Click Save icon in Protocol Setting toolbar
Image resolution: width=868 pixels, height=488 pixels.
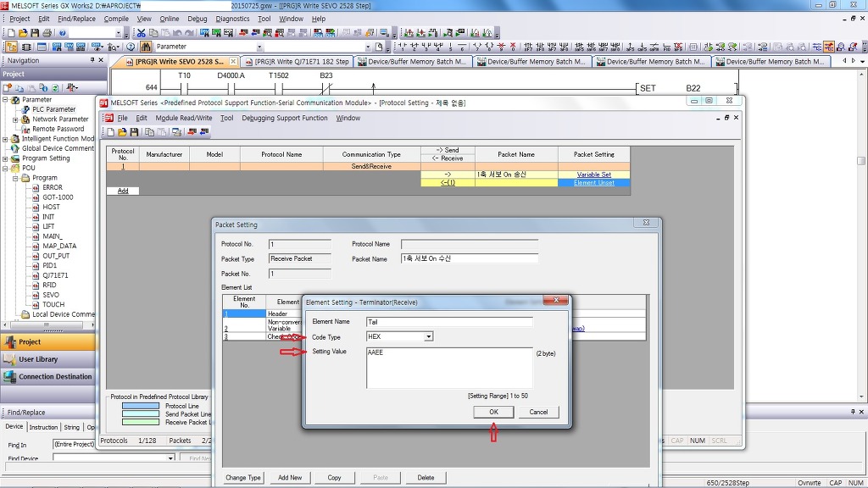coord(134,132)
